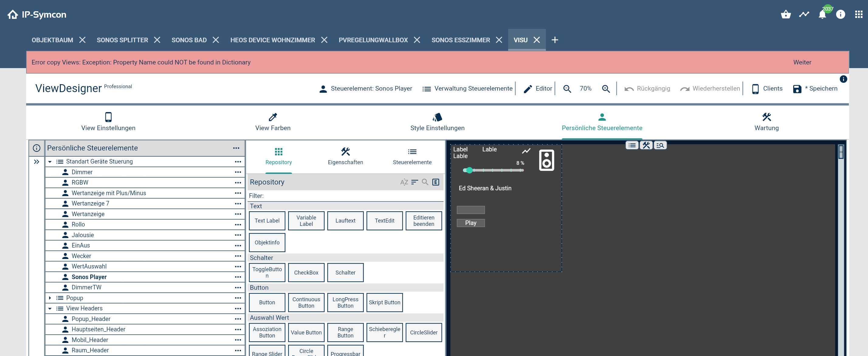The height and width of the screenshot is (356, 868).
Task: Open View Farben tab
Action: pos(273,122)
